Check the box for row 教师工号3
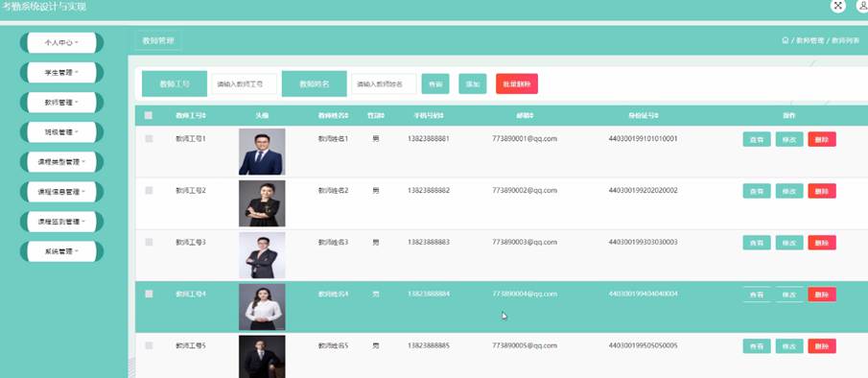868x378 pixels. [x=149, y=242]
